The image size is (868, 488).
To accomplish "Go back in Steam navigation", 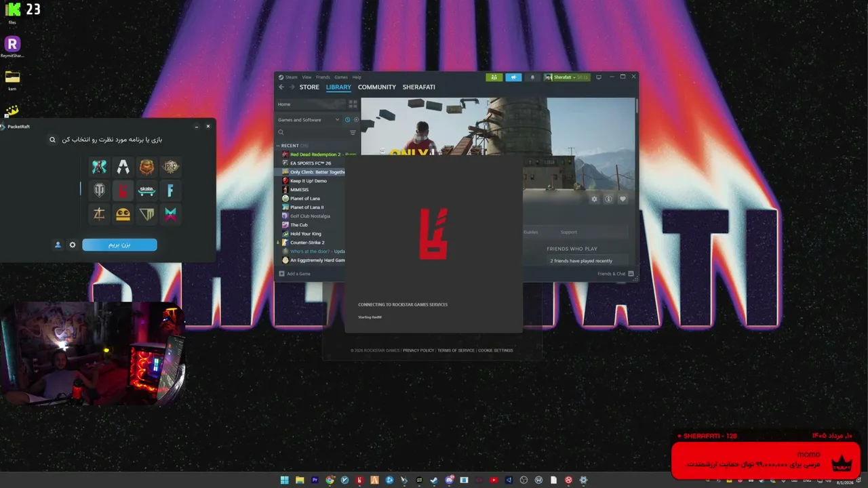I will pos(281,87).
